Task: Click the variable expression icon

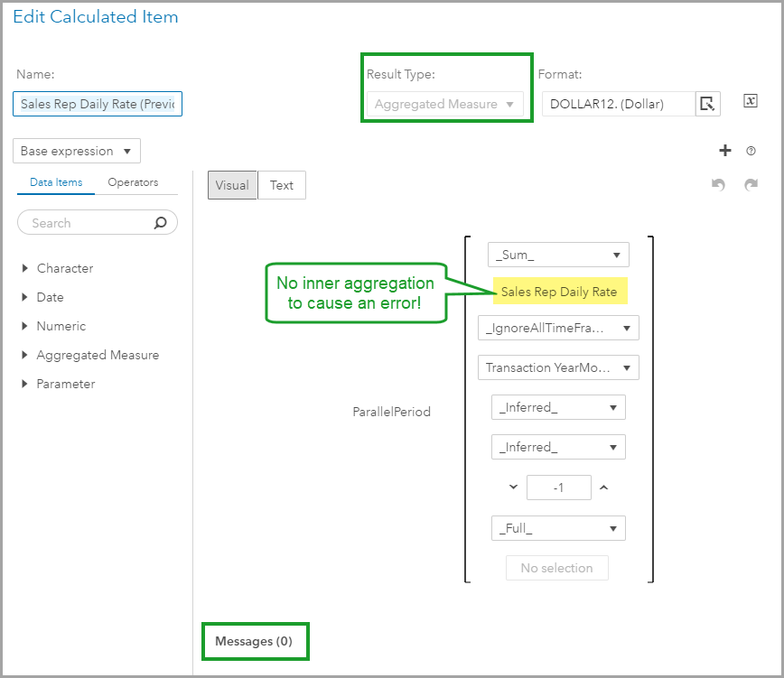Action: pyautogui.click(x=750, y=101)
